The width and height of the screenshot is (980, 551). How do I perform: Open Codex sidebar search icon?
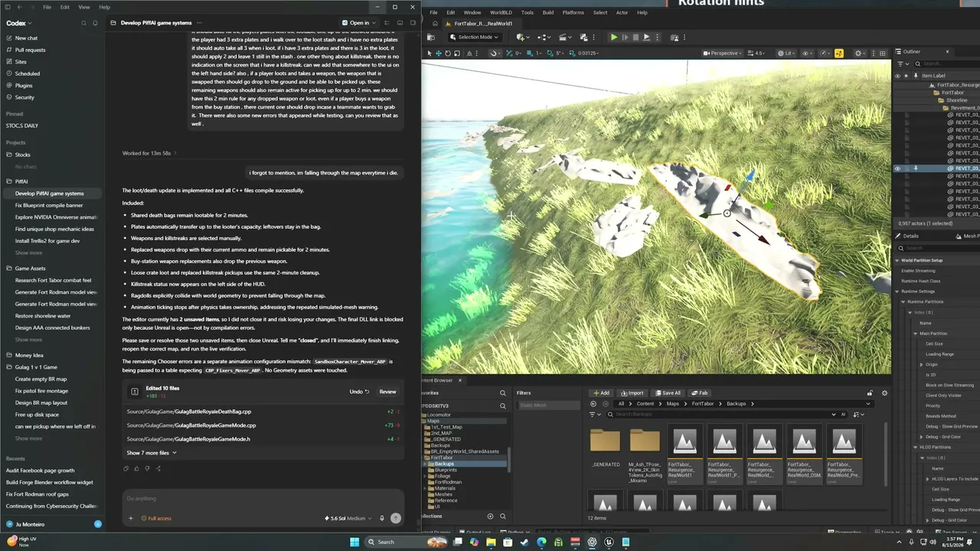(x=84, y=23)
